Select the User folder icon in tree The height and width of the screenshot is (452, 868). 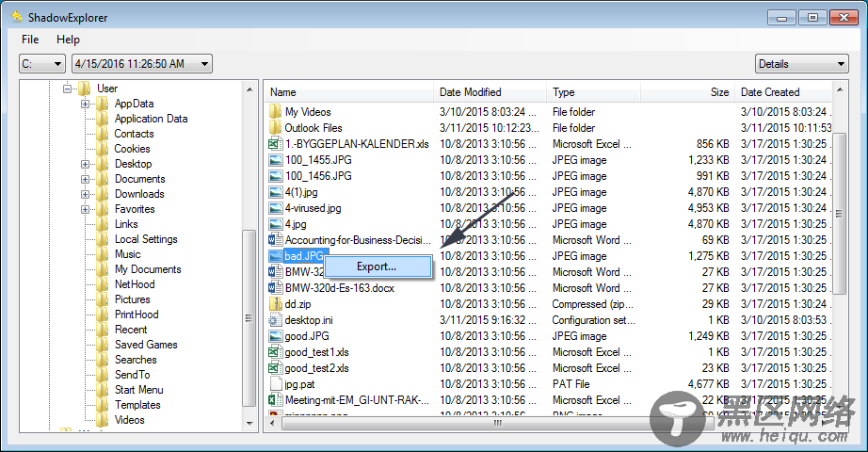[x=85, y=89]
